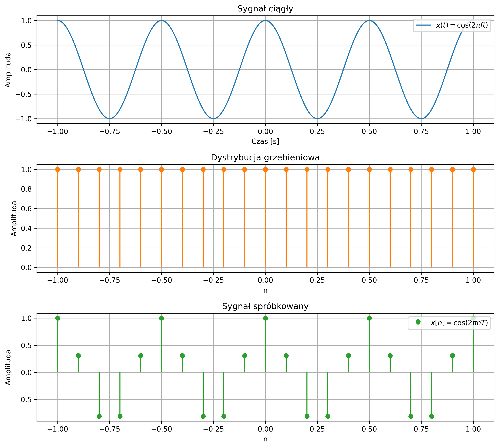Click the "Dystrybucja grzebieniowa" plot title
This screenshot has width=499, height=448.
coord(265,157)
